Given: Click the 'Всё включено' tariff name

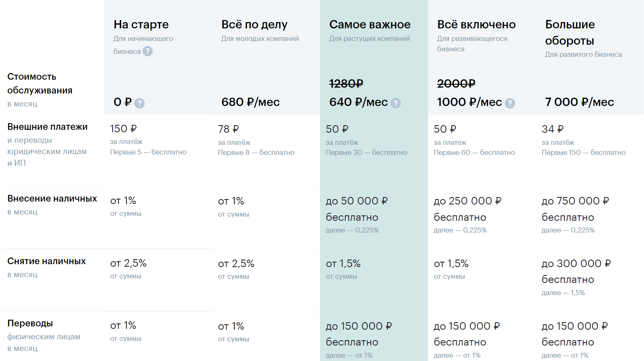Looking at the screenshot, I should click(x=476, y=24).
